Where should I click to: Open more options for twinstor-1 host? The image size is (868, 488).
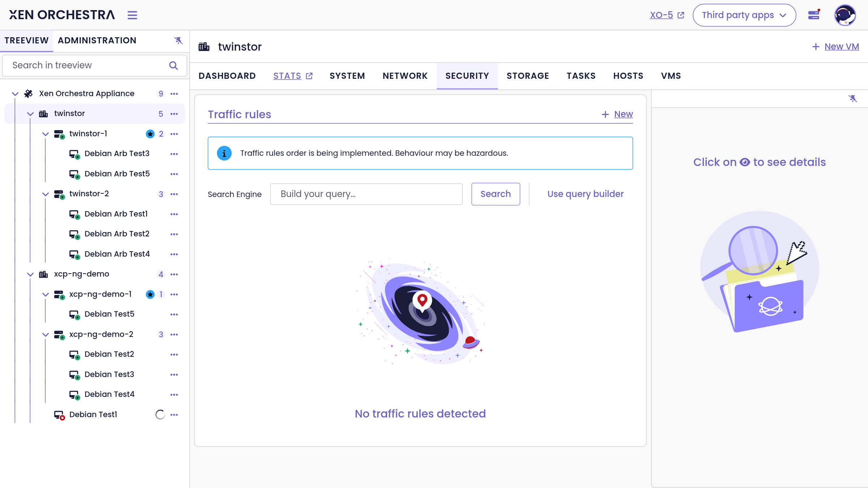tap(174, 134)
